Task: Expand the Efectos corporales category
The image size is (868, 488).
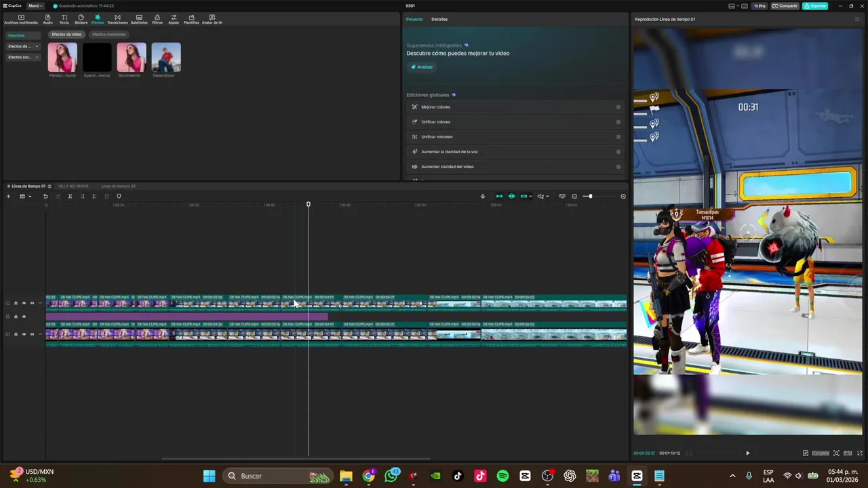Action: click(23, 57)
